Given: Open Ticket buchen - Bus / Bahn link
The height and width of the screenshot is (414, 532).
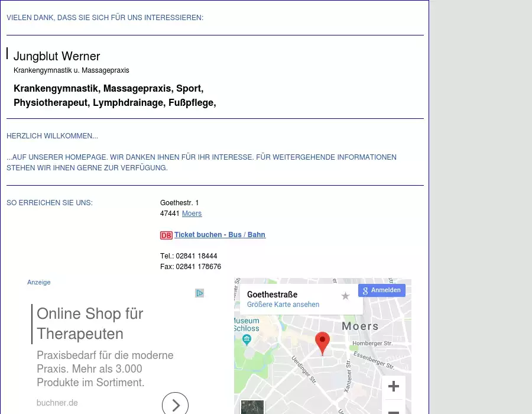Looking at the screenshot, I should tap(219, 235).
